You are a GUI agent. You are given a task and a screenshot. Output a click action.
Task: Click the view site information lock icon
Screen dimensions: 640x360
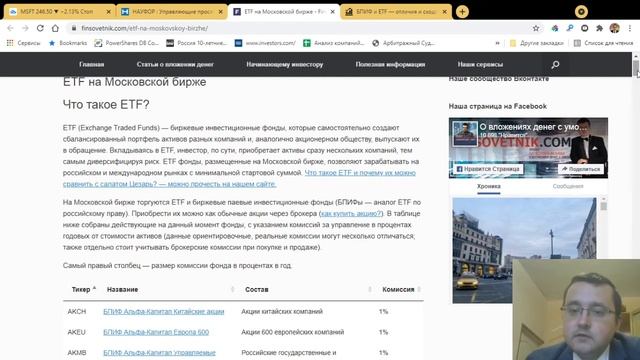(x=74, y=28)
